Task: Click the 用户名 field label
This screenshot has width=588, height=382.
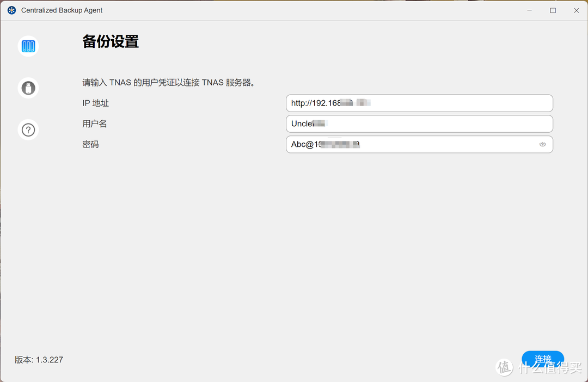Action: (x=95, y=124)
